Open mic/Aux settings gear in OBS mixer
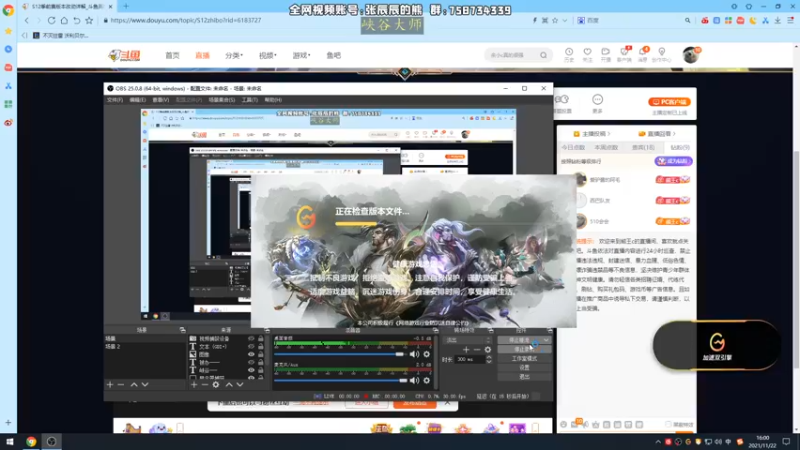This screenshot has width=800, height=450. pos(427,380)
